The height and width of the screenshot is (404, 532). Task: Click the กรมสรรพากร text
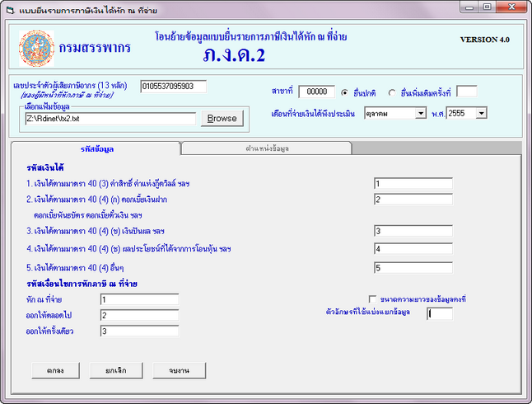pyautogui.click(x=95, y=48)
